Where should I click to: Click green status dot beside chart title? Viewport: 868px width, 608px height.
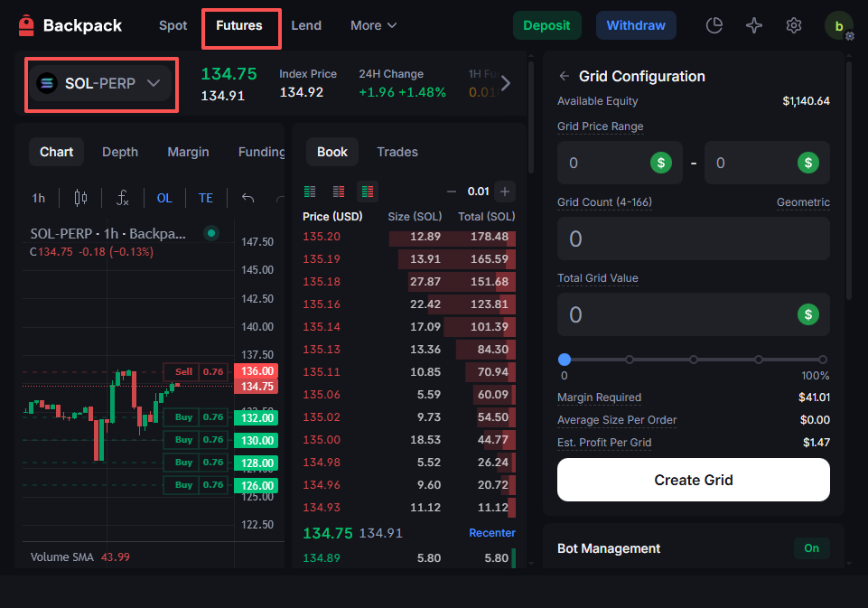pyautogui.click(x=211, y=233)
